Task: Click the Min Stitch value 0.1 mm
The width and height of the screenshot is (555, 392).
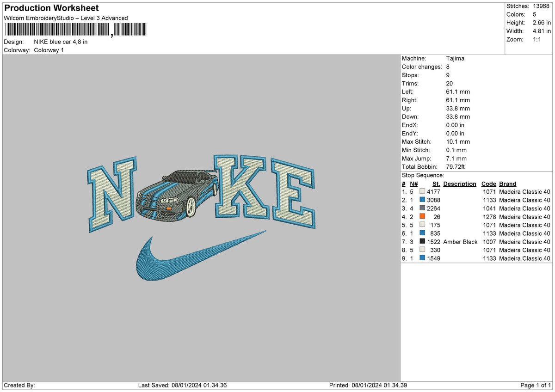Action: (456, 150)
